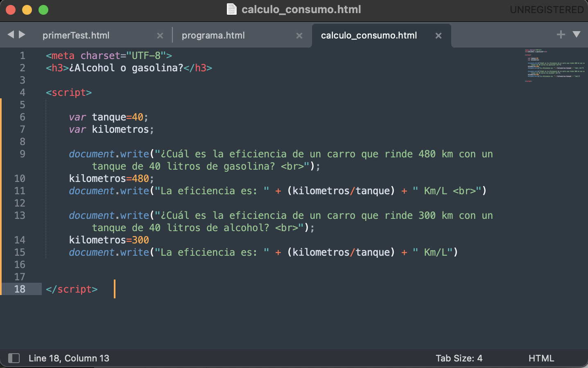Image resolution: width=588 pixels, height=368 pixels.
Task: Switch to the programa.html tab
Action: click(213, 35)
